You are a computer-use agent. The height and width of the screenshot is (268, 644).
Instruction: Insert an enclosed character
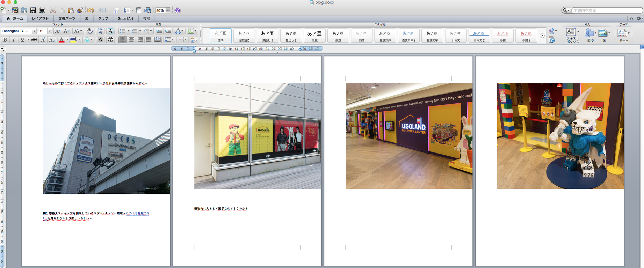[110, 40]
